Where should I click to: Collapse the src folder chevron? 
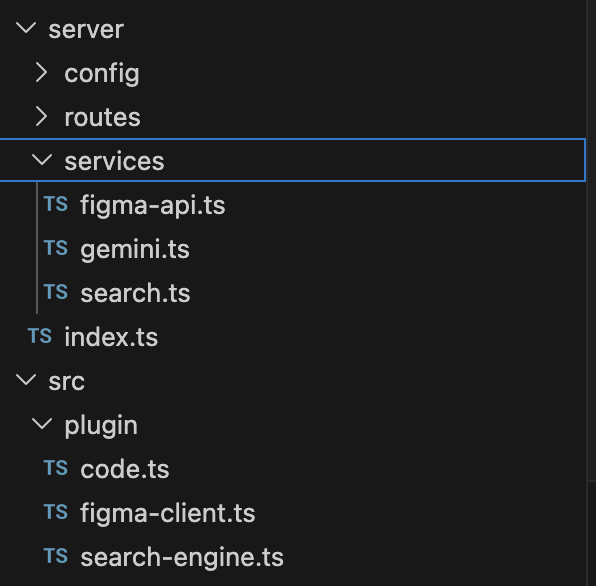(x=26, y=380)
